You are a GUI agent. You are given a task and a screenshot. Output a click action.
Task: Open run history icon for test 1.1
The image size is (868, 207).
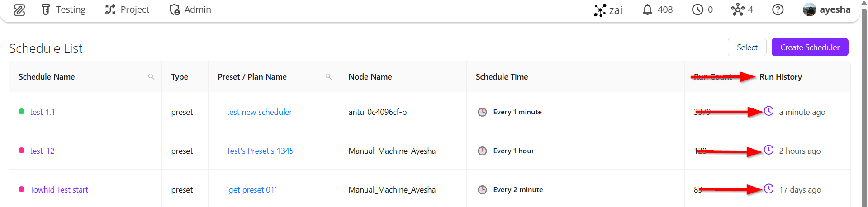(768, 111)
